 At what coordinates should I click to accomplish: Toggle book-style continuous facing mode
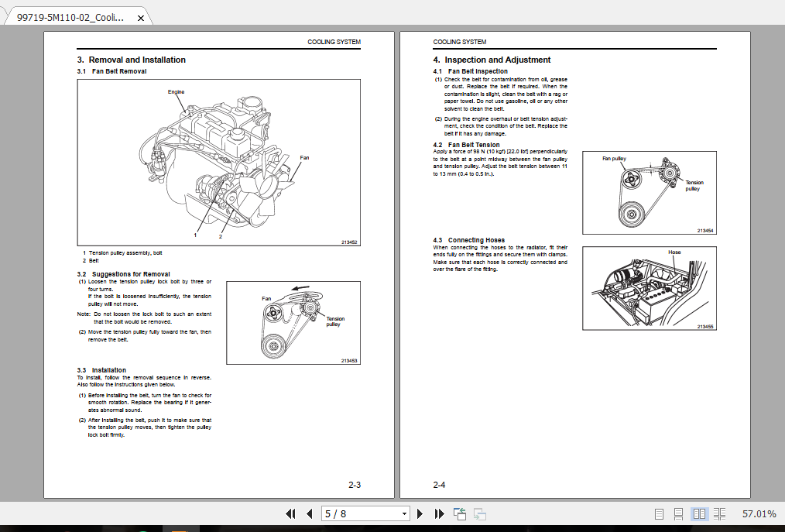click(x=719, y=513)
